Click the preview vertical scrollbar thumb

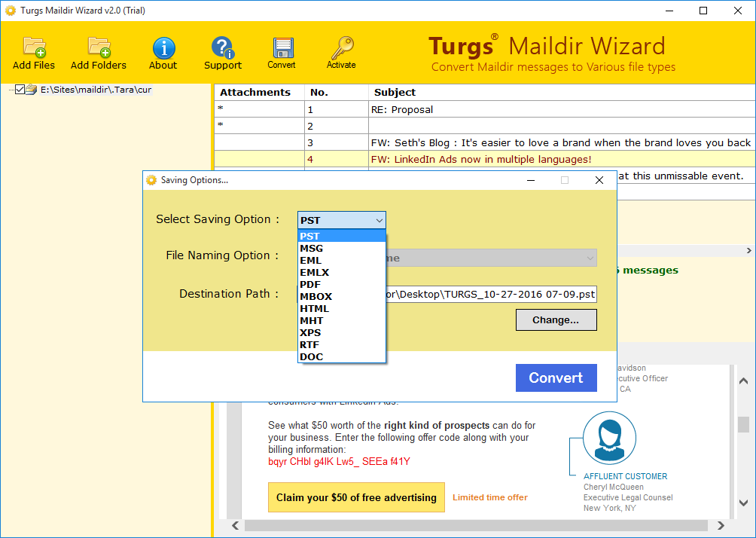743,424
